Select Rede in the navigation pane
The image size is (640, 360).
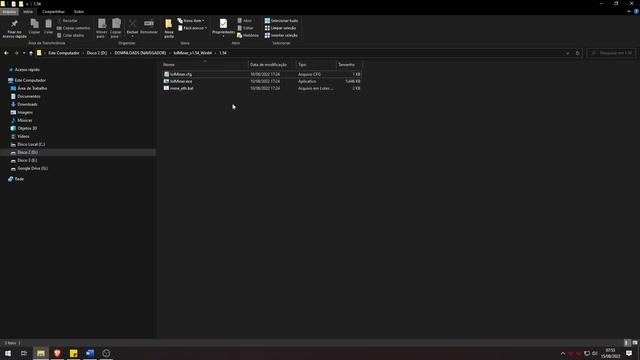pos(19,179)
